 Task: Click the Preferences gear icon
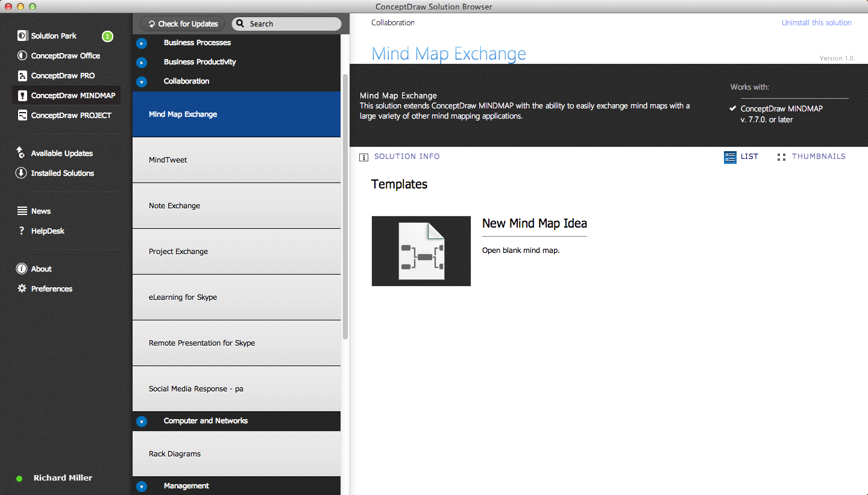tap(22, 289)
